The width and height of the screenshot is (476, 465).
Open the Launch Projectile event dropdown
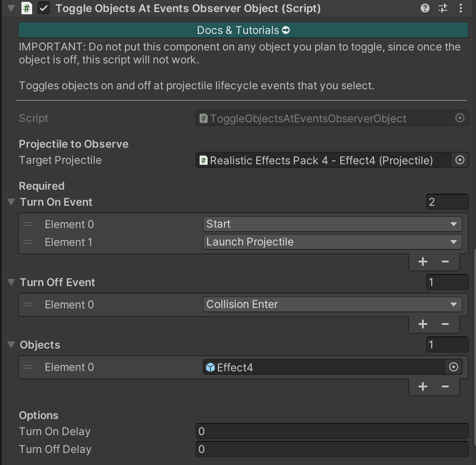(x=332, y=242)
